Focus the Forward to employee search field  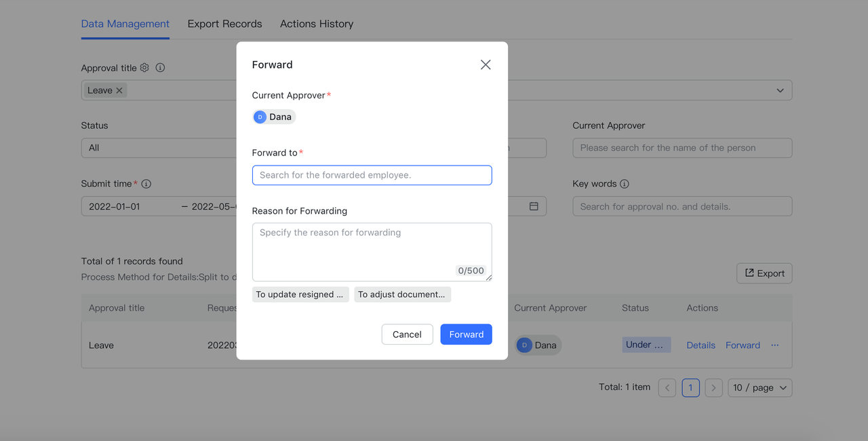(x=372, y=175)
